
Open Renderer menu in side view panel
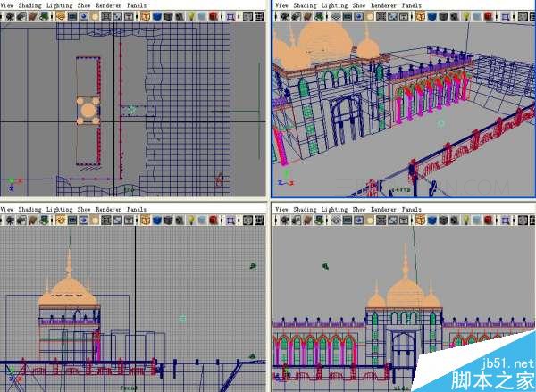coord(383,209)
